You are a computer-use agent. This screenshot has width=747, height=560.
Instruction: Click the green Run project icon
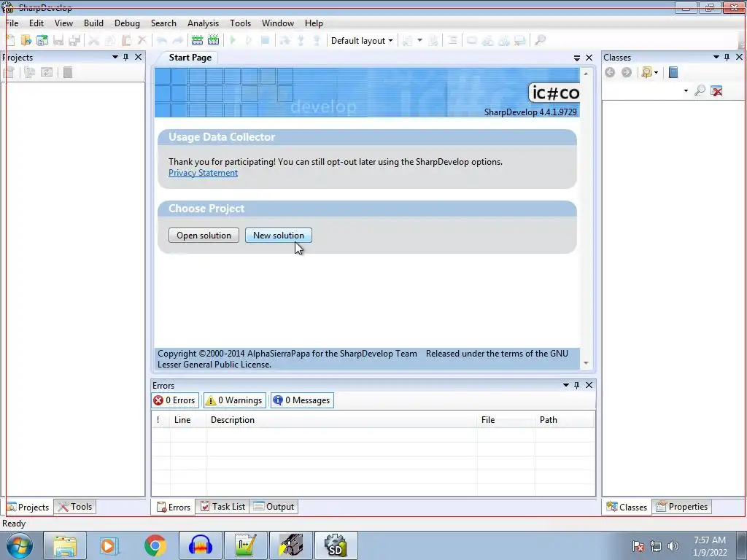point(233,41)
